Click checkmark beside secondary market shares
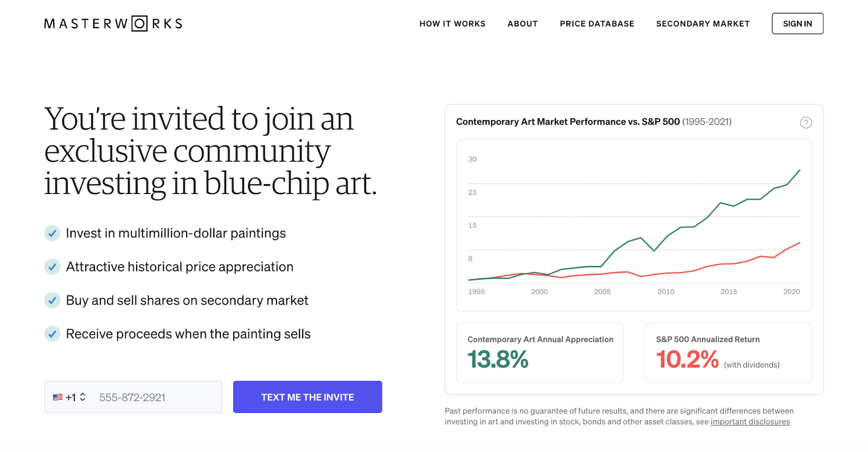The image size is (868, 452). click(x=52, y=300)
